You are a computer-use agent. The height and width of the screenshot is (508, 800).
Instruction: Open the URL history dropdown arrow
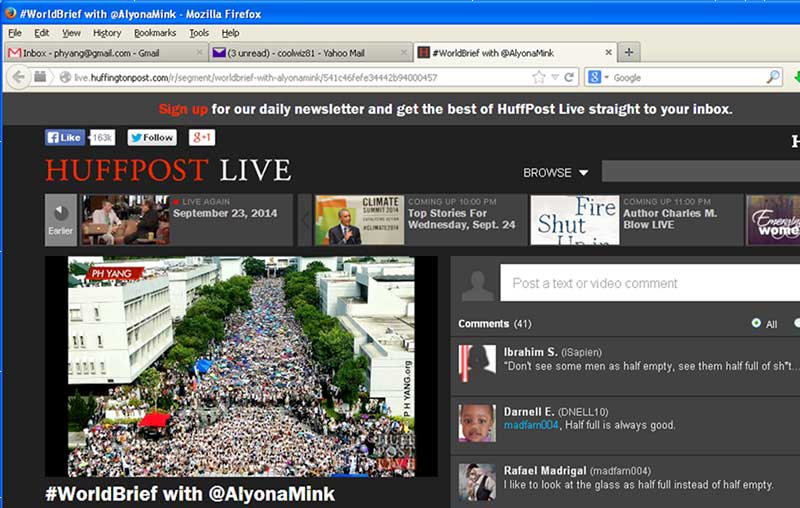(555, 78)
